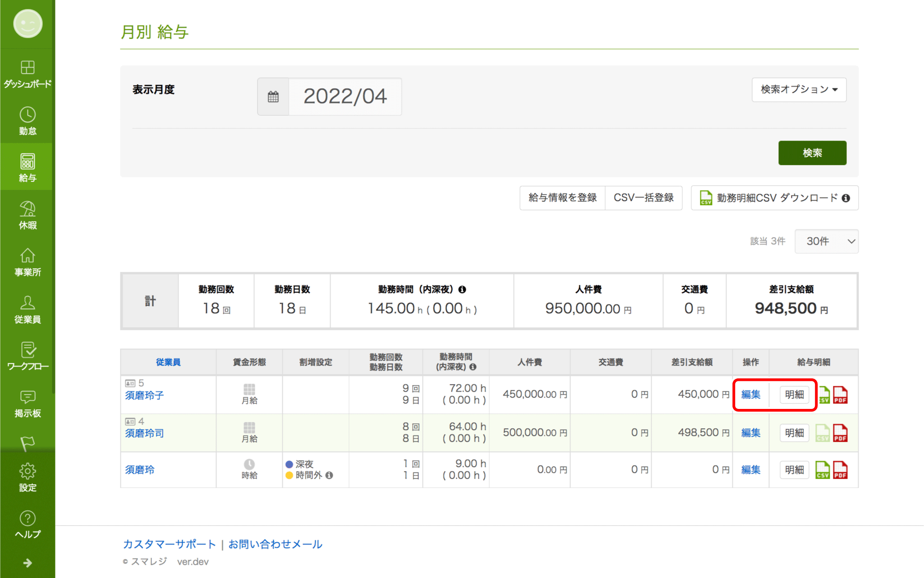The image size is (924, 578).
Task: Download PDF payslip for 須磨玲
Action: point(840,470)
